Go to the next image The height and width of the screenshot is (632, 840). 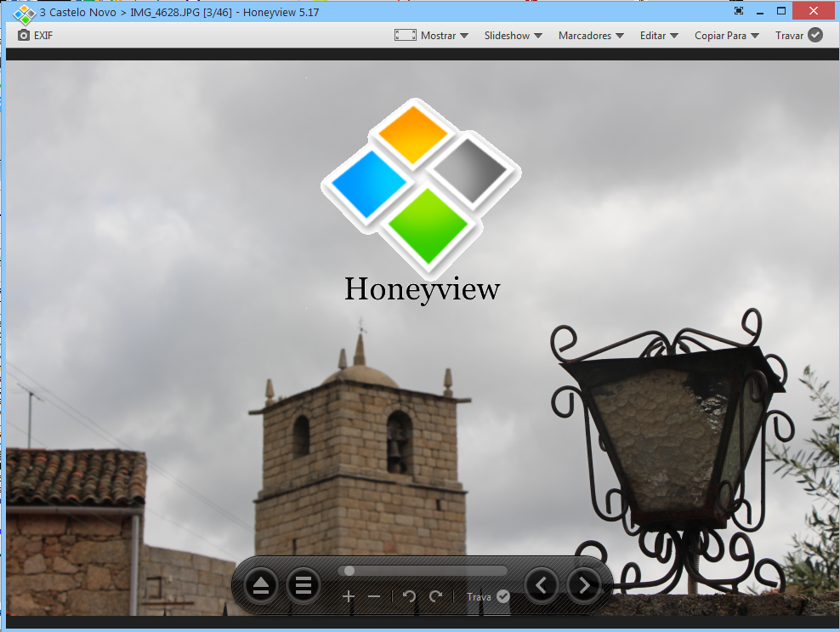point(583,585)
